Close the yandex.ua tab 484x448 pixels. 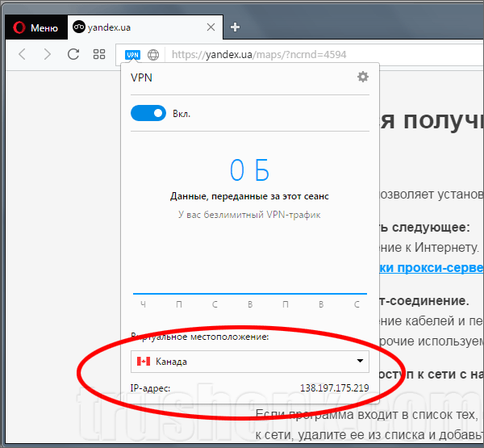click(211, 27)
